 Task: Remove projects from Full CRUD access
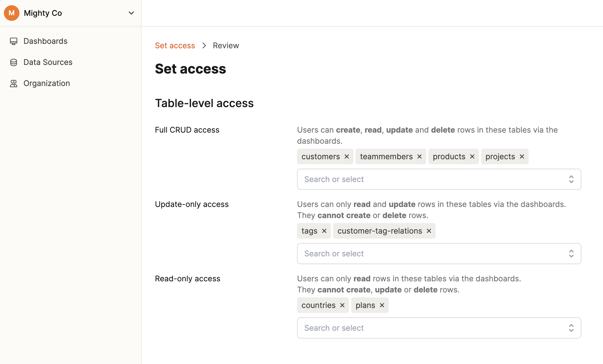pos(522,156)
